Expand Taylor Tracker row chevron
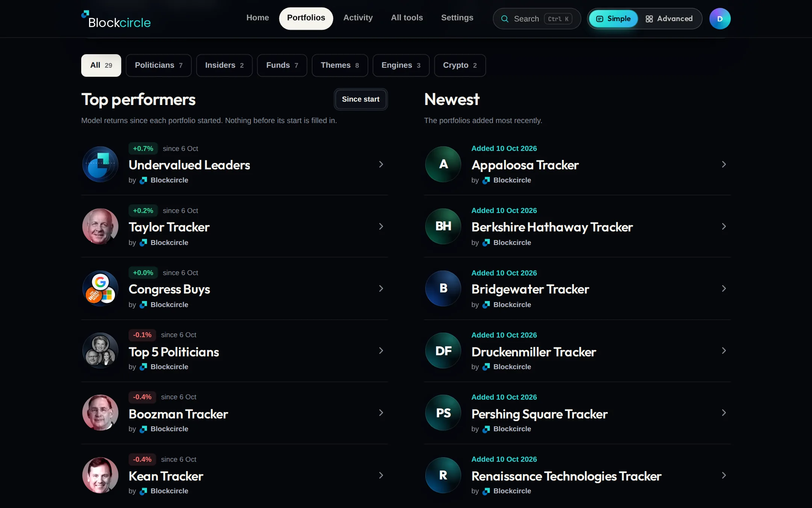Viewport: 812px width, 508px height. tap(381, 227)
